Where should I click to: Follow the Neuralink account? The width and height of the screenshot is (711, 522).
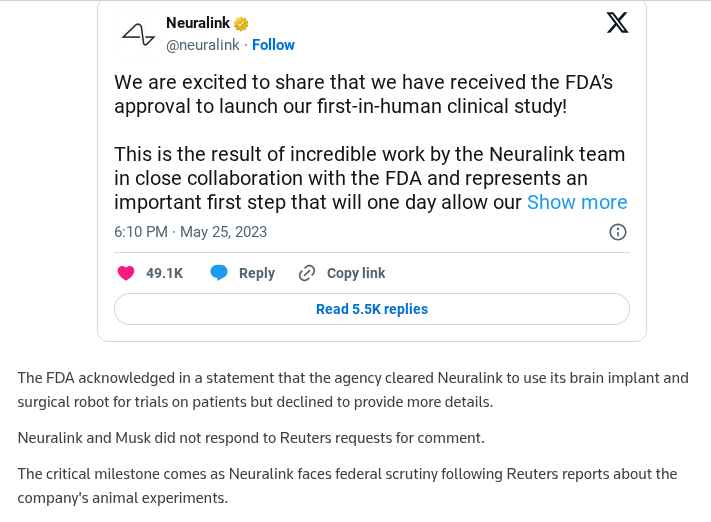(x=273, y=45)
